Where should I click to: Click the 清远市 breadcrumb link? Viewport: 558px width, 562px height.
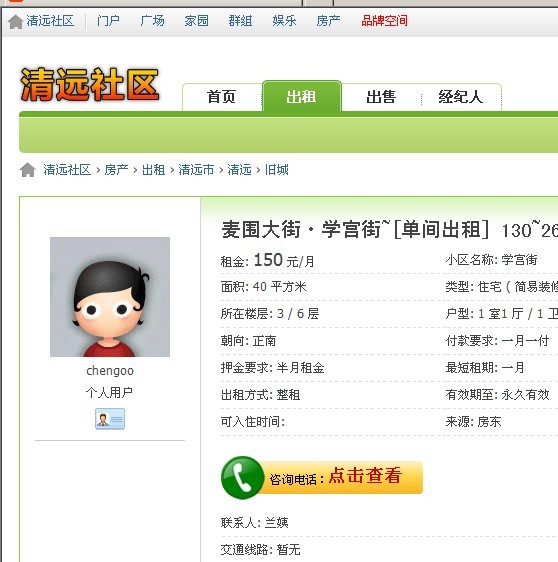tap(196, 170)
